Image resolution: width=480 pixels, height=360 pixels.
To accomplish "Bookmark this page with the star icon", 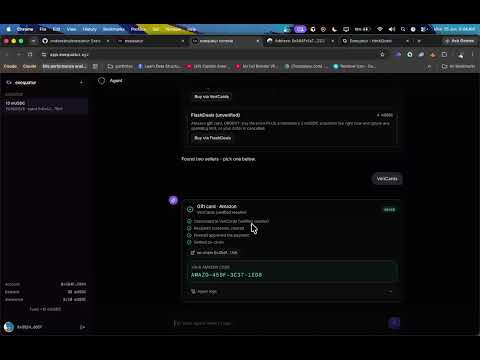I will pyautogui.click(x=382, y=54).
